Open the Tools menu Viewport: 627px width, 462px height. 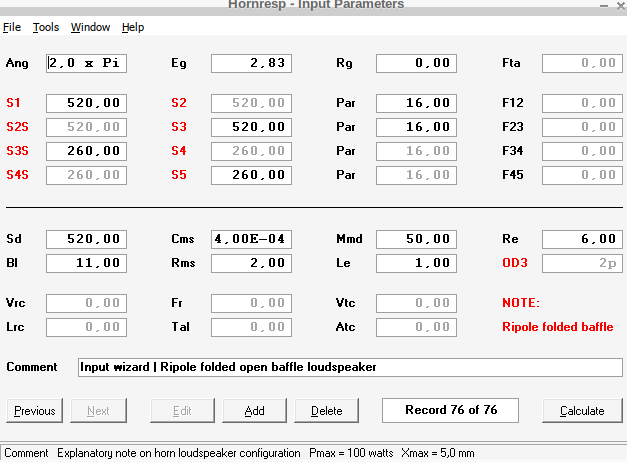pyautogui.click(x=46, y=27)
